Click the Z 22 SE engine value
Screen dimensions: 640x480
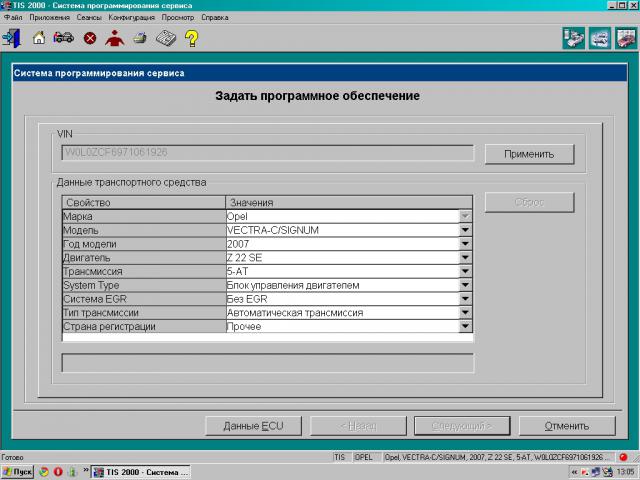coord(342,258)
